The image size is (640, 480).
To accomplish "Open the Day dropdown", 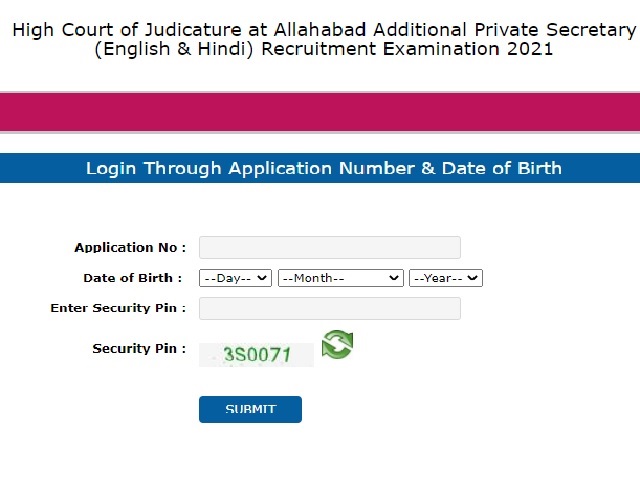I will [235, 278].
